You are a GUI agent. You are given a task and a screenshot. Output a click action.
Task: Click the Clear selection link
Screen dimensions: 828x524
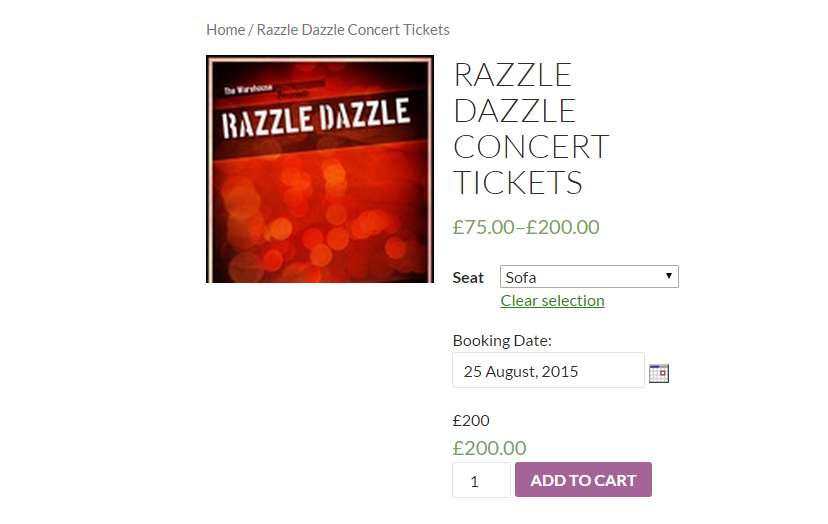click(552, 301)
